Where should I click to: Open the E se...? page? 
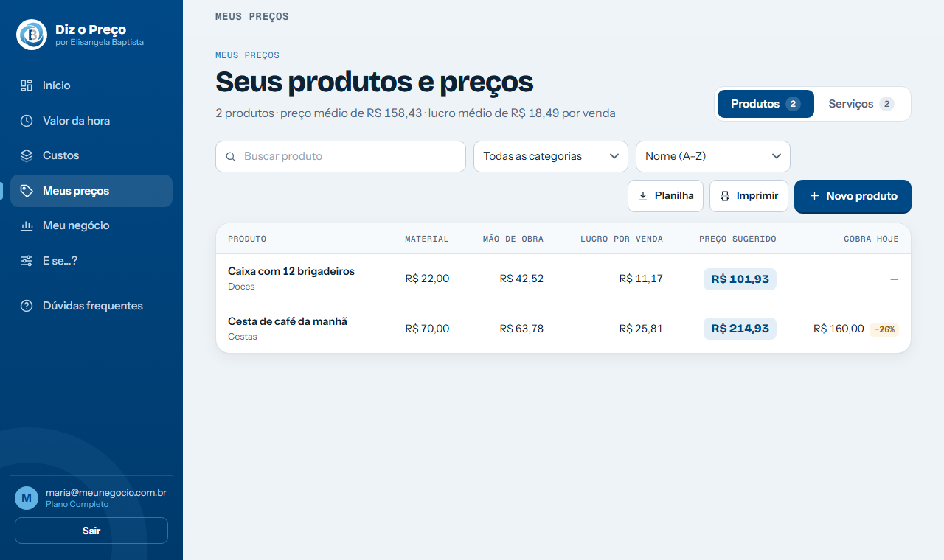(91, 261)
